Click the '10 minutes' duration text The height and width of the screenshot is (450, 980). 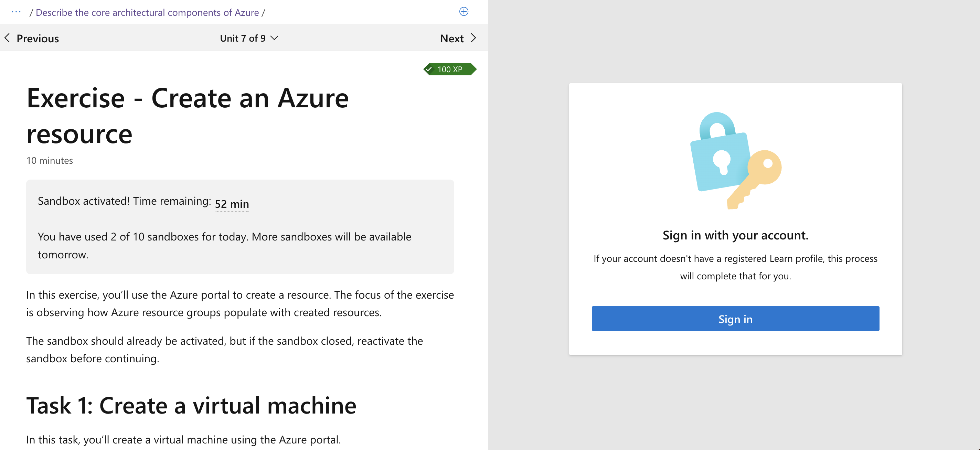(x=50, y=161)
